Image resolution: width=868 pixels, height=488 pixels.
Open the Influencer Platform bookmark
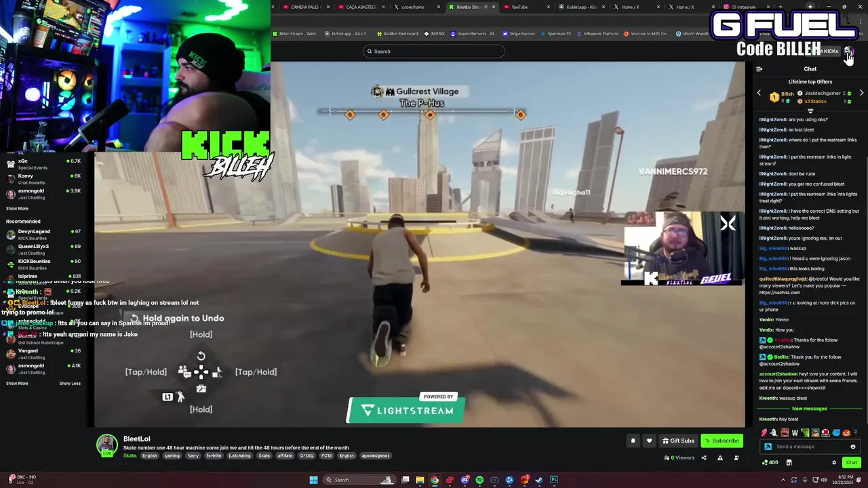(x=598, y=33)
